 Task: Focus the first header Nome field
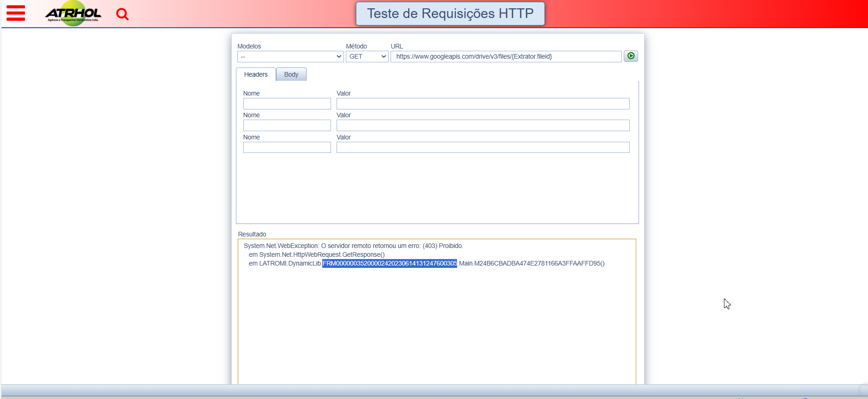pos(287,104)
